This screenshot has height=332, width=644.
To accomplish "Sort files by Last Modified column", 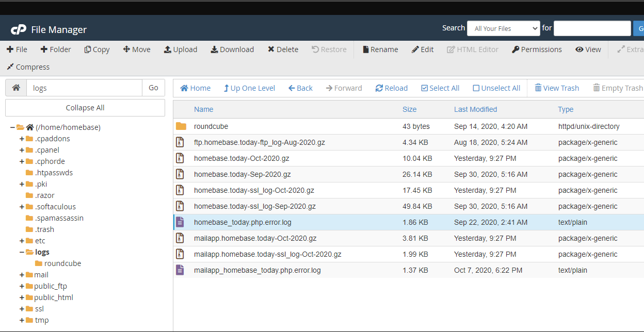I will click(475, 109).
